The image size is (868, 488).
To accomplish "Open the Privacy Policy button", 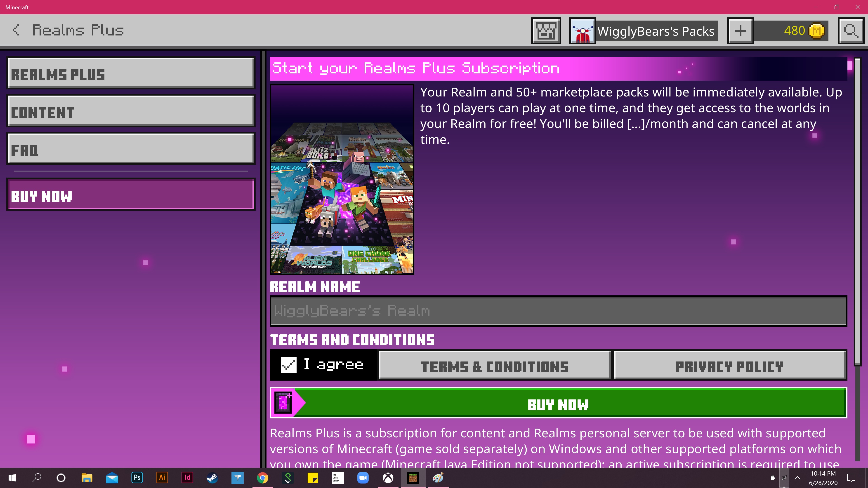I will [x=729, y=366].
